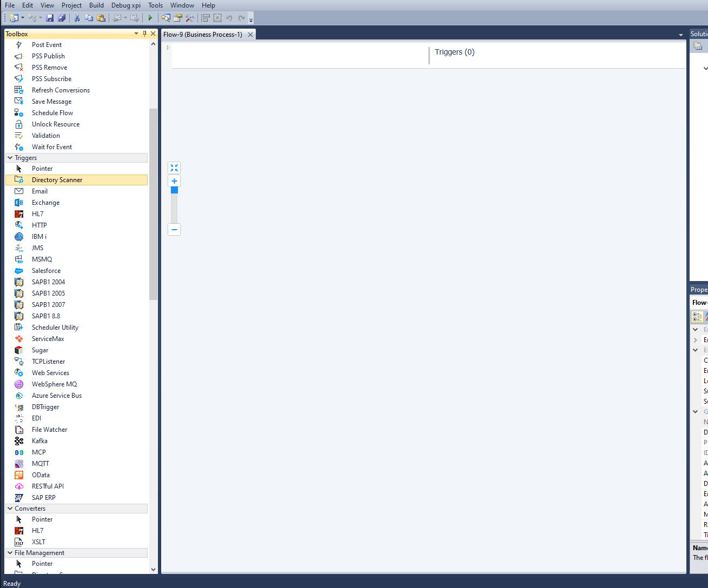The height and width of the screenshot is (588, 708).
Task: Click the Cut scissors icon
Action: [77, 18]
